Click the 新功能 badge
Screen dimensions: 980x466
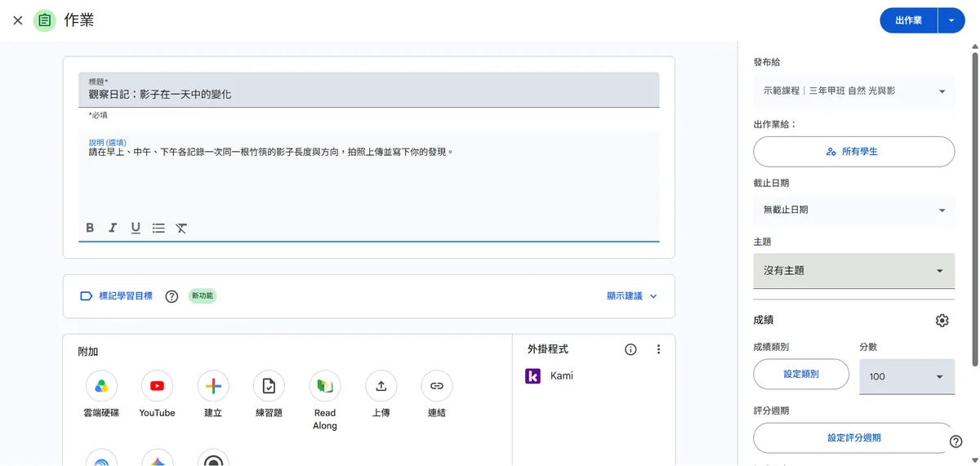[202, 296]
